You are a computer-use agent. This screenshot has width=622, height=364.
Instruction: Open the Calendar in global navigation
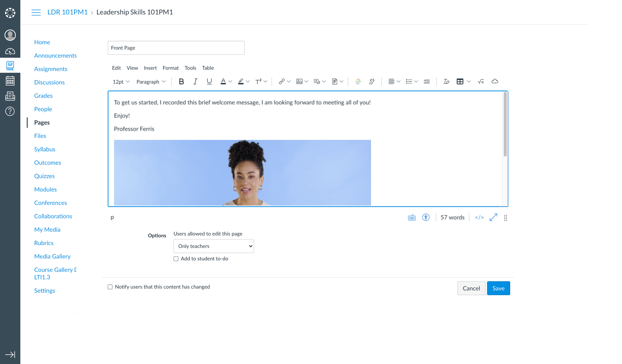click(10, 81)
